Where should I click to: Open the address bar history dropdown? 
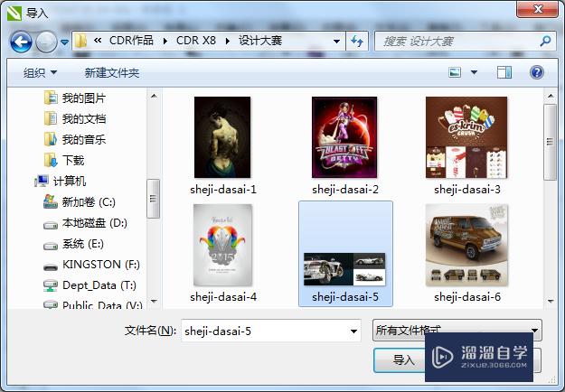tap(336, 41)
